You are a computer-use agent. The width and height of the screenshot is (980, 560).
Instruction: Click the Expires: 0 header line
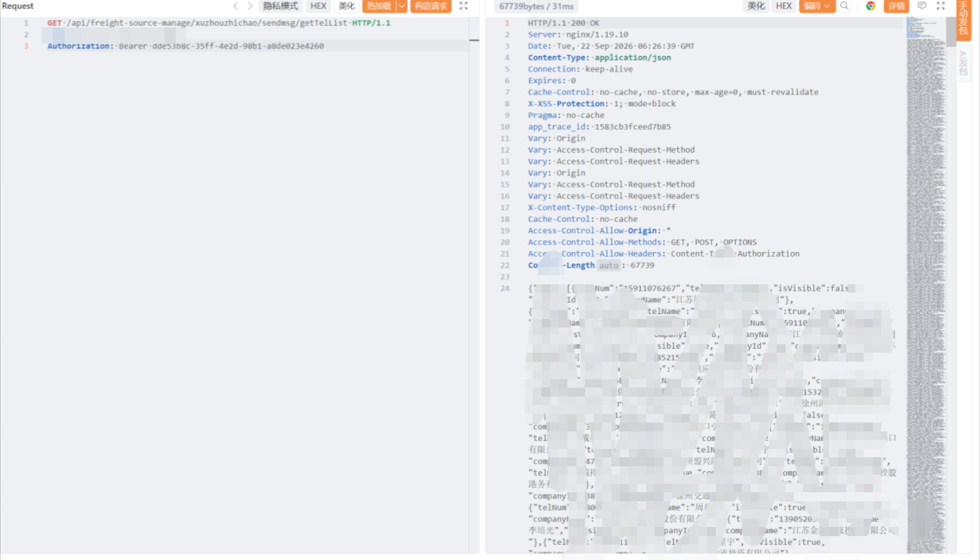552,81
